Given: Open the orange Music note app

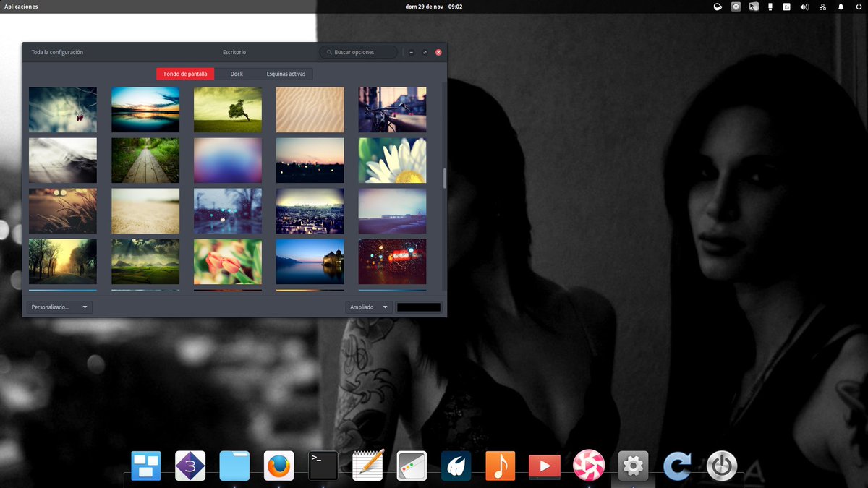Looking at the screenshot, I should 500,466.
